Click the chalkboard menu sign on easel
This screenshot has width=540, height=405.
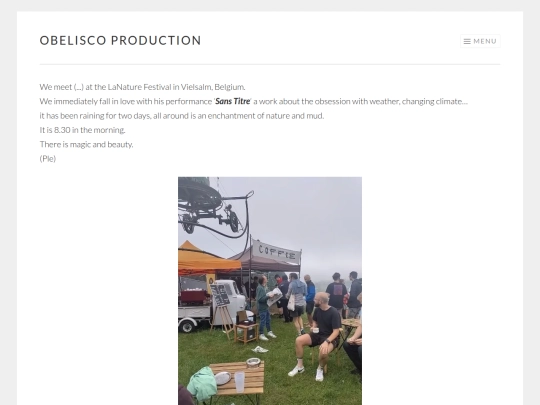(x=220, y=295)
